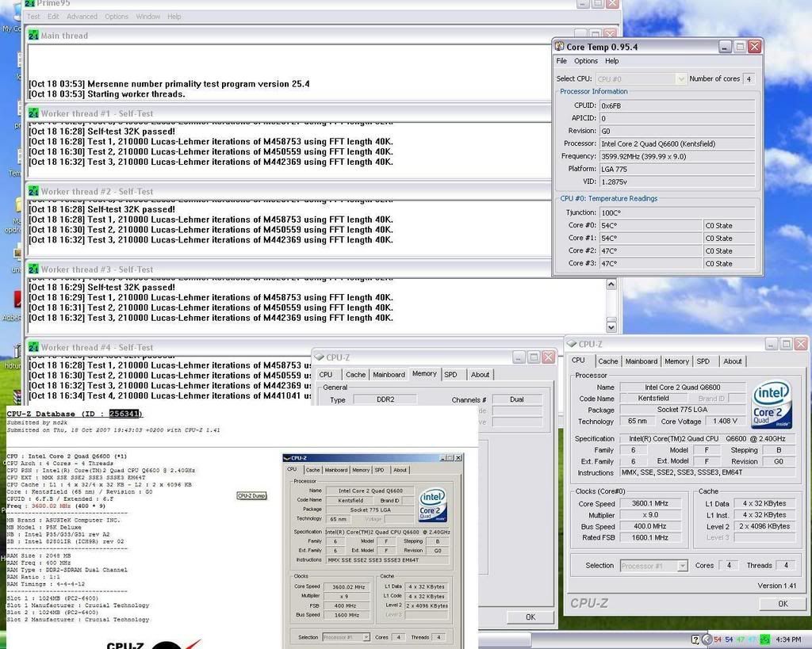
Task: Click the DDR2 Type field in CPU-Z Memory
Action: click(385, 399)
